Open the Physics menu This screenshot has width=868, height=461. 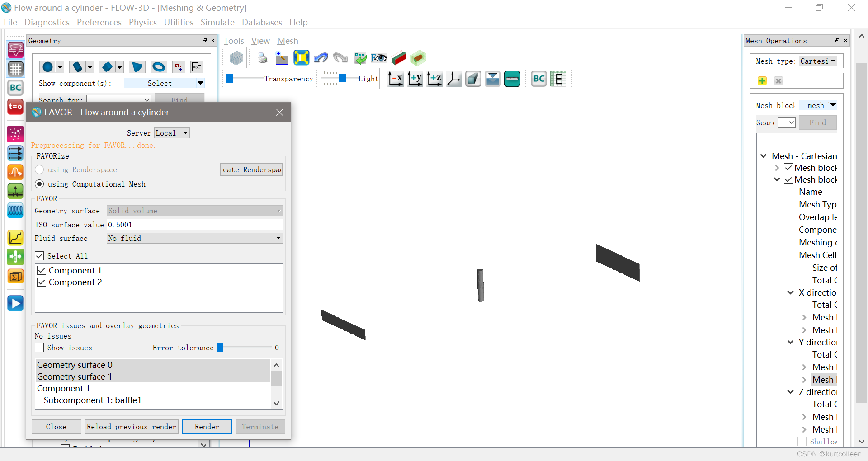pyautogui.click(x=142, y=22)
